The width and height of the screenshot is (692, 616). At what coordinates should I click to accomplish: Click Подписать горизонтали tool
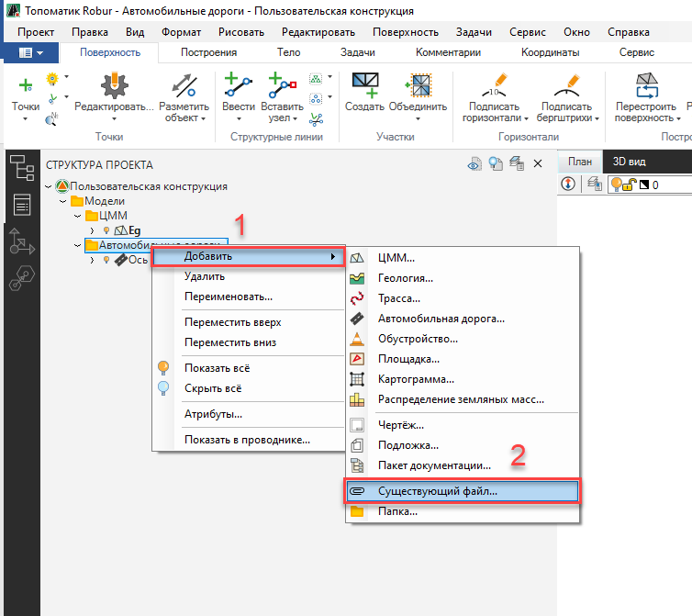pyautogui.click(x=495, y=86)
